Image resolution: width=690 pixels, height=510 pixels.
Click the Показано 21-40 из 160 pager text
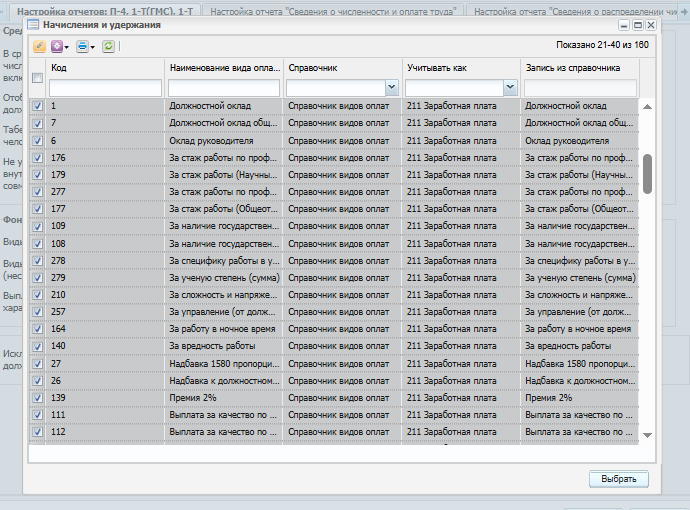click(x=602, y=45)
